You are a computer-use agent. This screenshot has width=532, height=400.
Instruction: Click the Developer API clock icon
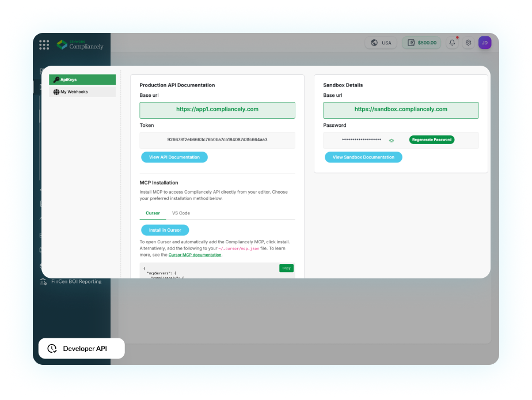pyautogui.click(x=52, y=348)
